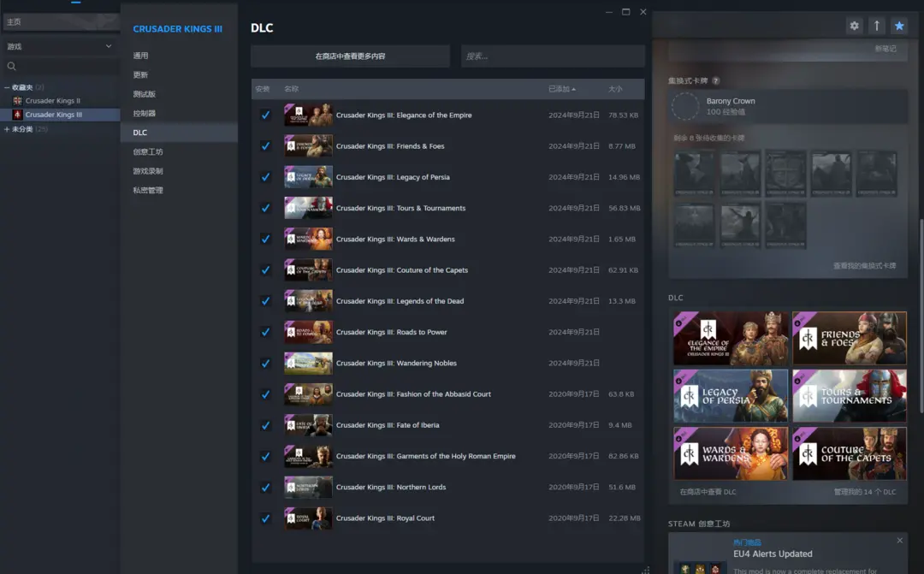Screen dimensions: 924x574
Task: Select the DLC settings tab
Action: 179,133
